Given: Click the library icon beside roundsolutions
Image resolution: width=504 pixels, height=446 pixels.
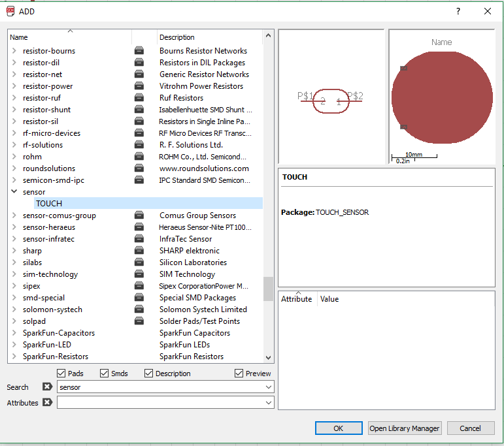Looking at the screenshot, I should [139, 168].
